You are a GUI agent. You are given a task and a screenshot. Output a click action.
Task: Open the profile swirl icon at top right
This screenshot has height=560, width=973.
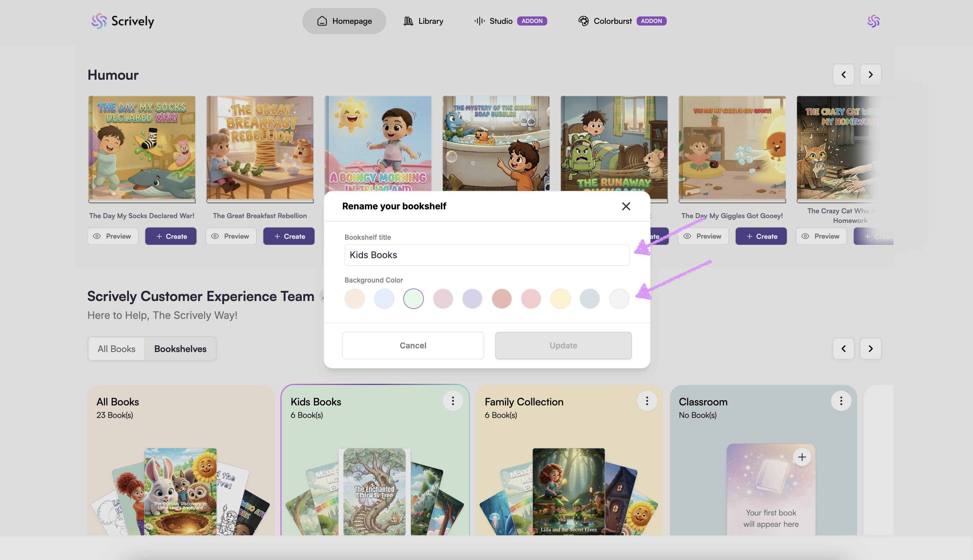point(873,21)
